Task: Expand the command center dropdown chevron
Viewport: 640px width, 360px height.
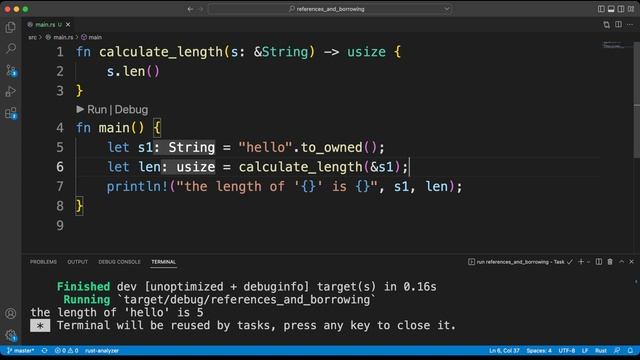Action: [x=447, y=9]
